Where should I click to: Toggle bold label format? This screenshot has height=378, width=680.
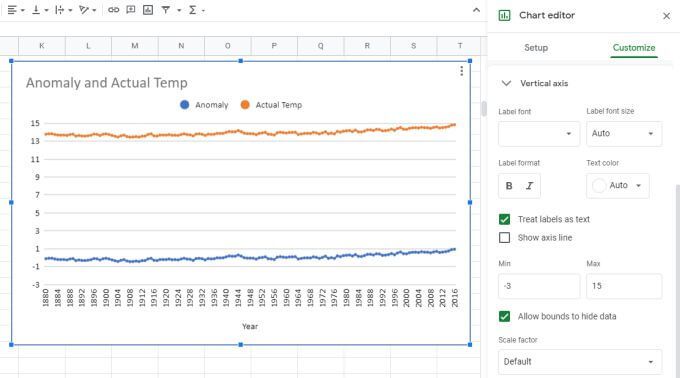coord(509,186)
